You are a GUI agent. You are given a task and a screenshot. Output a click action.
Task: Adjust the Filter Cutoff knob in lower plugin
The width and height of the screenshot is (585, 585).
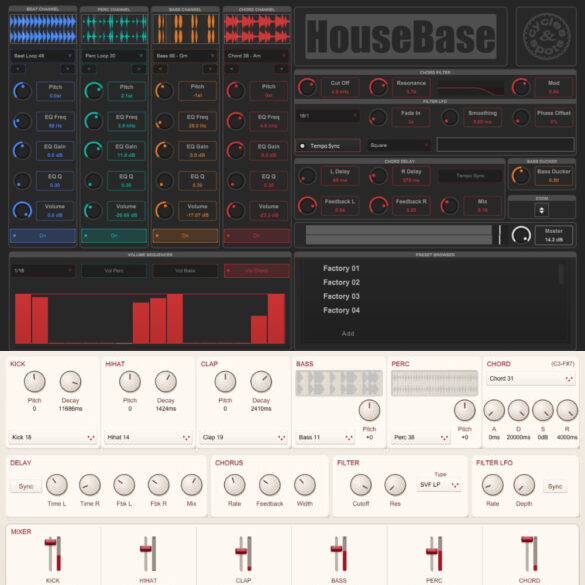[360, 485]
